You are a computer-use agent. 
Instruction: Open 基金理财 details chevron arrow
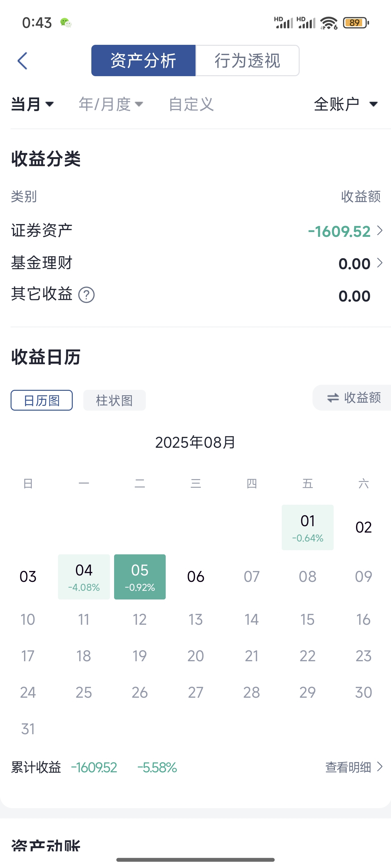pos(380,263)
